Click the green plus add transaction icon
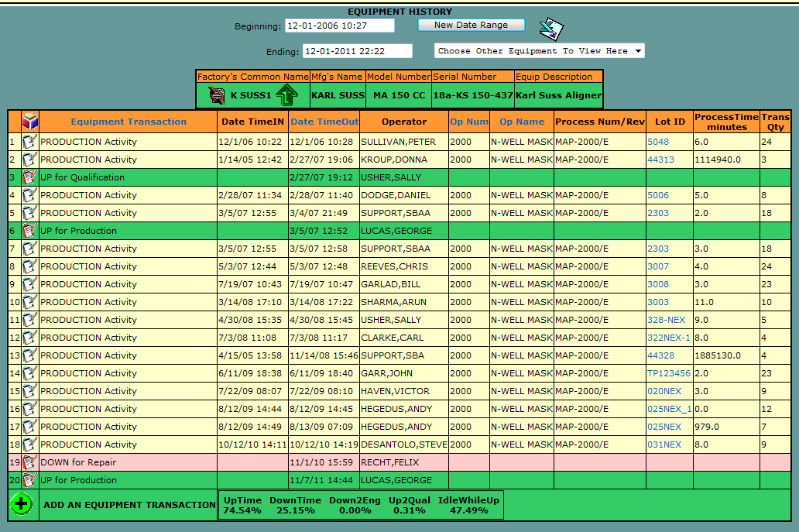799x532 pixels. click(x=22, y=504)
